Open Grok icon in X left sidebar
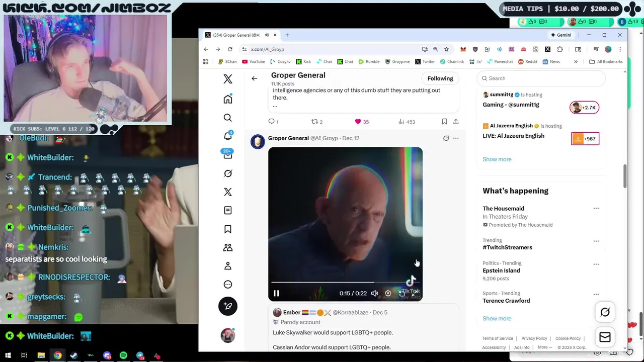The height and width of the screenshot is (362, 644). [228, 173]
